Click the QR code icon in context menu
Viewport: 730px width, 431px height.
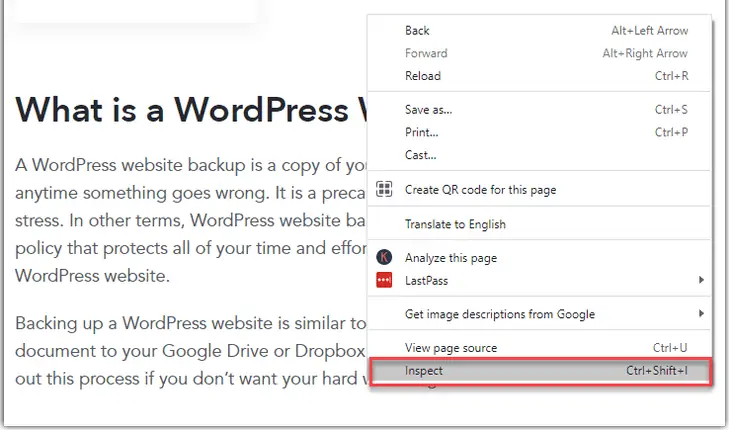click(x=384, y=189)
